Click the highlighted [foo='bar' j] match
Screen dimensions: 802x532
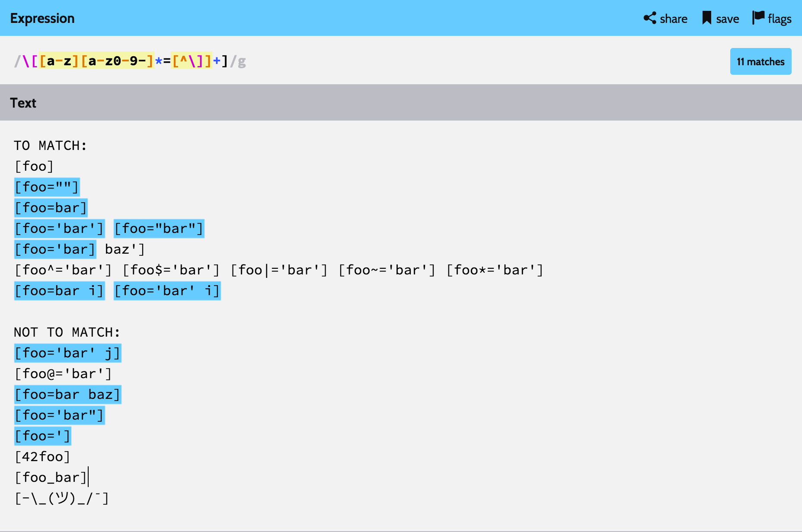[67, 353]
